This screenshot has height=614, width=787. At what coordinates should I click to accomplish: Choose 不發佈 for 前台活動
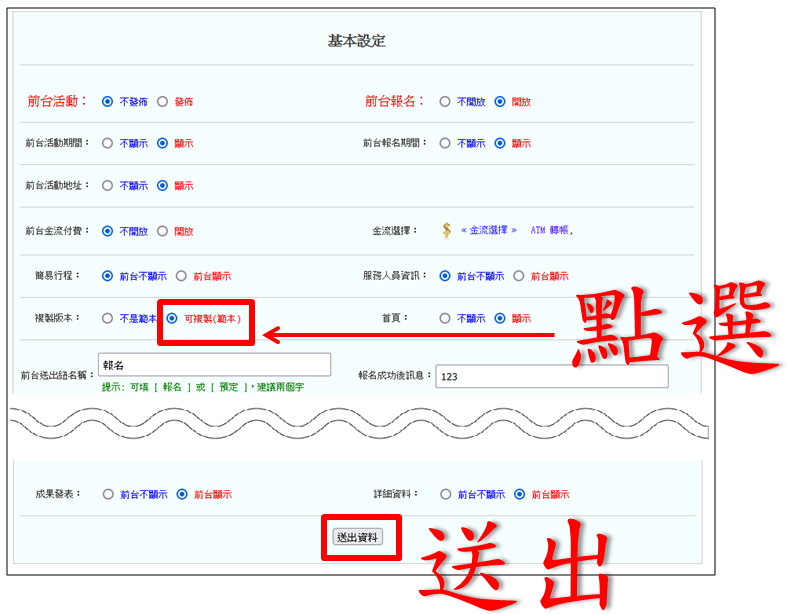pyautogui.click(x=107, y=102)
